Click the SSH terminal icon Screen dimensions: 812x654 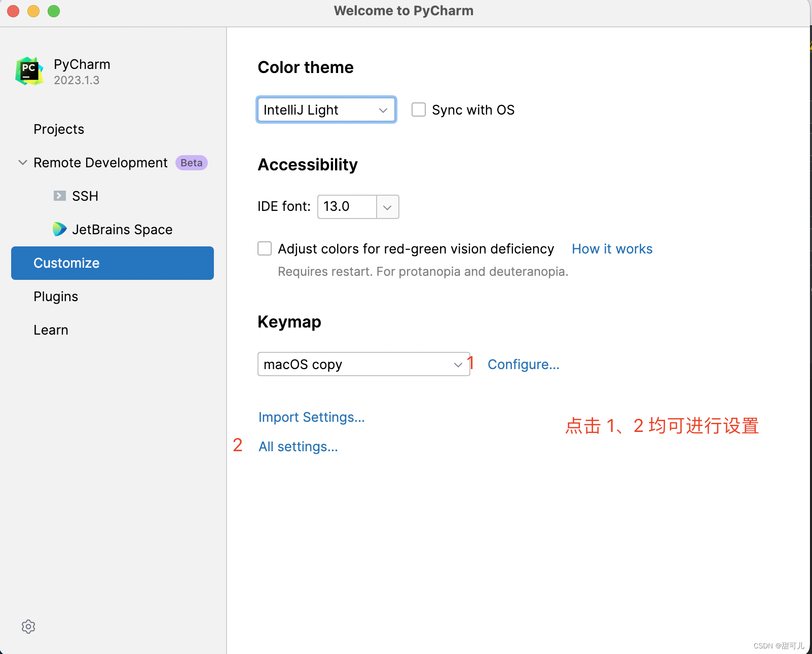(x=60, y=196)
